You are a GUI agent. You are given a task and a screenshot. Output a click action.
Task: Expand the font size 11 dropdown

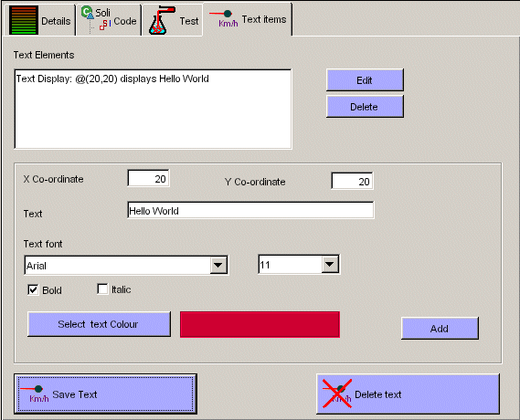(330, 264)
